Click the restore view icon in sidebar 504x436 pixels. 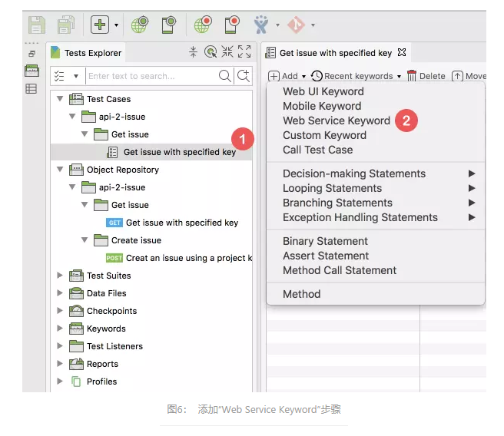(x=31, y=54)
